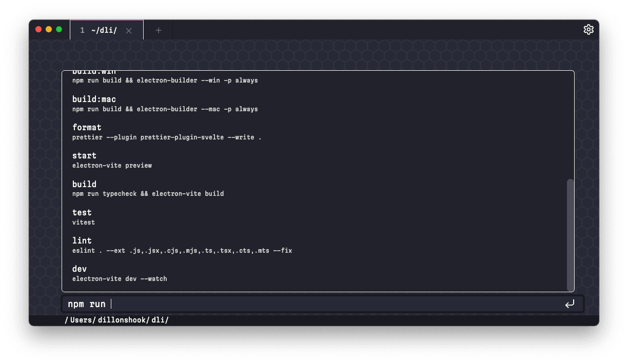Close the ~/dli/ tab with its X icon
Viewport: 628px width, 364px height.
[129, 30]
